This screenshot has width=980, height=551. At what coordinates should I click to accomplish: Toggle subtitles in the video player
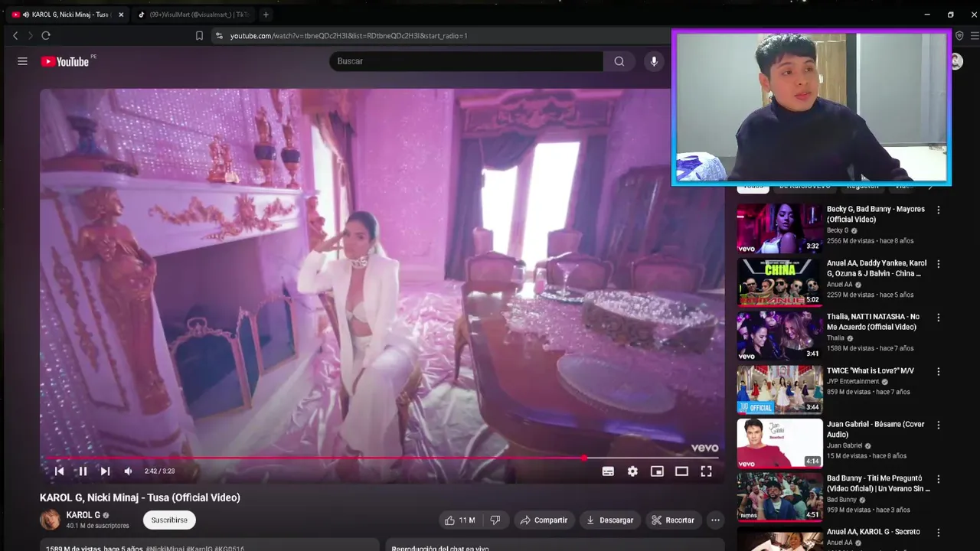click(608, 471)
